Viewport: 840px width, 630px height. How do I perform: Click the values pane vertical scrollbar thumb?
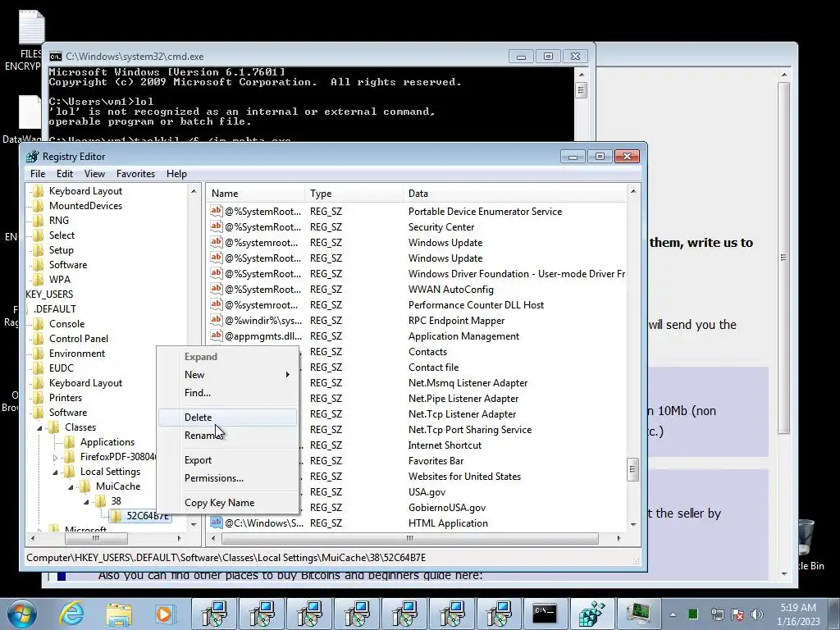(x=632, y=470)
